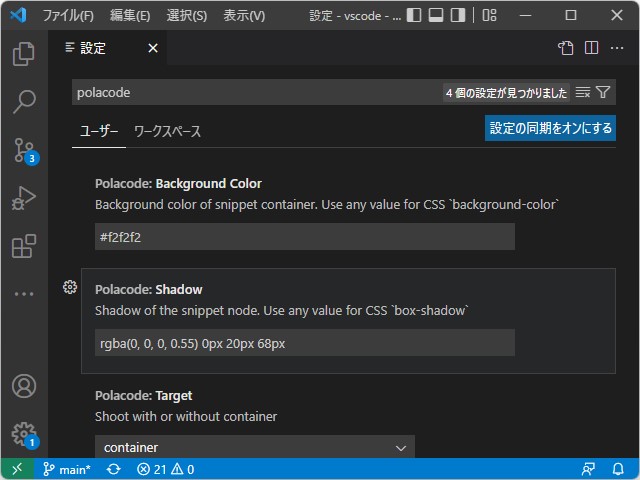Expand the Polacode Target container dropdown
The image size is (640, 480).
(x=255, y=447)
